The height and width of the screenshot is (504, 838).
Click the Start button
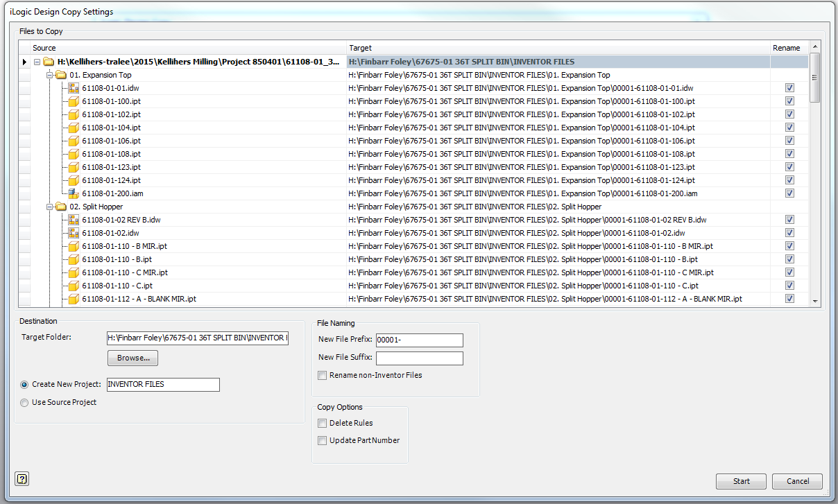[742, 481]
